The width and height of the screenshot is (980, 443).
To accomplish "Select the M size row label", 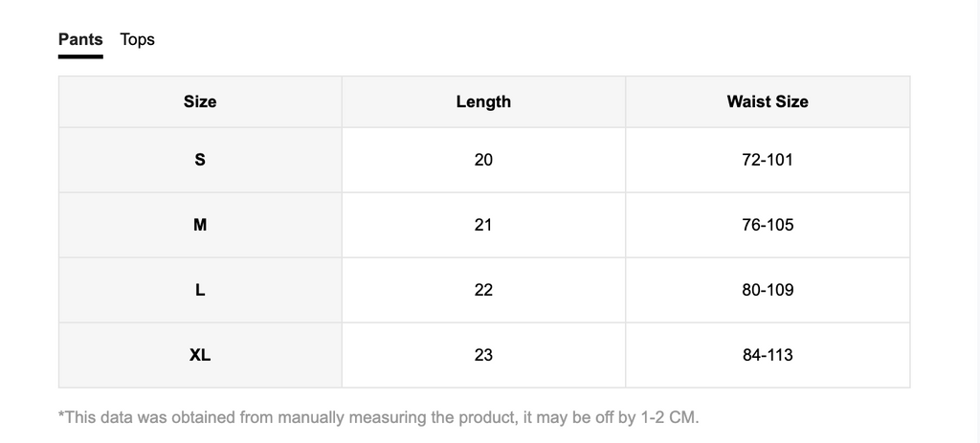I will tap(200, 225).
